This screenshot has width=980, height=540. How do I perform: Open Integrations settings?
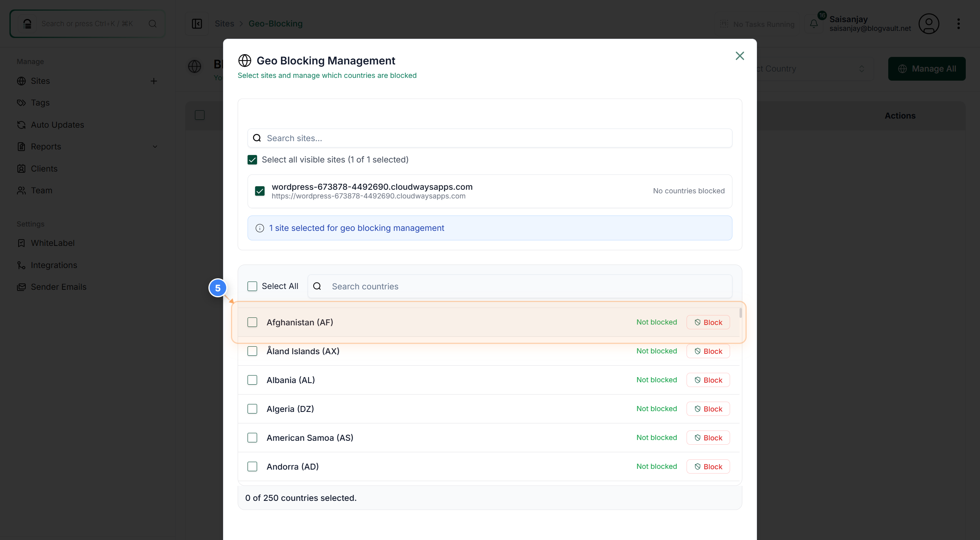54,265
